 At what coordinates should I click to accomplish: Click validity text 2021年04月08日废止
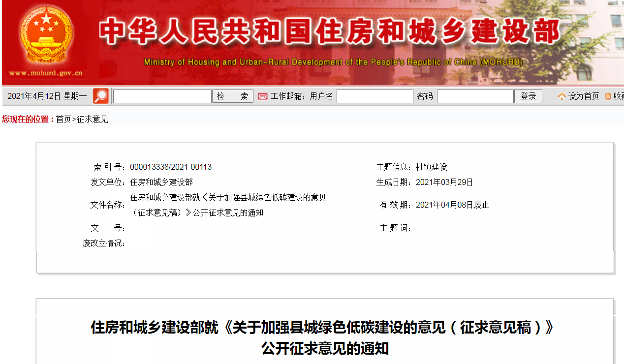coord(453,205)
